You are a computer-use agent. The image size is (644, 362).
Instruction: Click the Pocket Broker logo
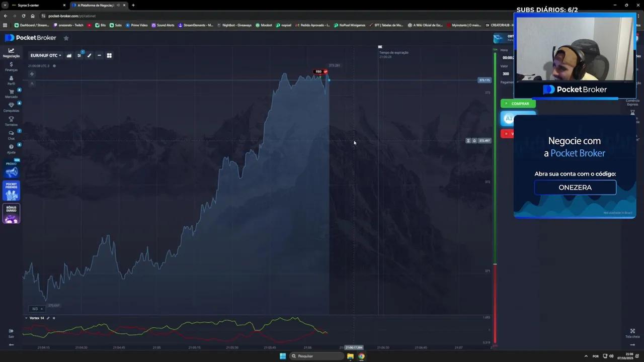(31, 38)
